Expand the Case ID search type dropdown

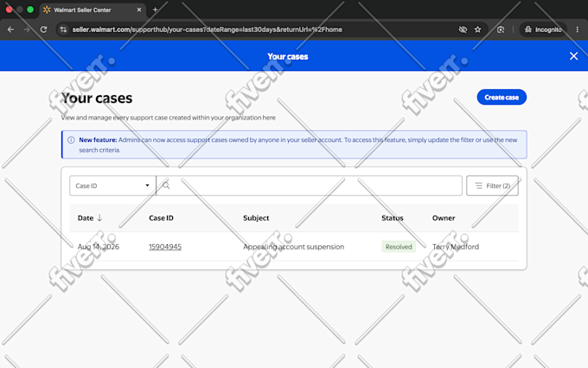(x=112, y=185)
